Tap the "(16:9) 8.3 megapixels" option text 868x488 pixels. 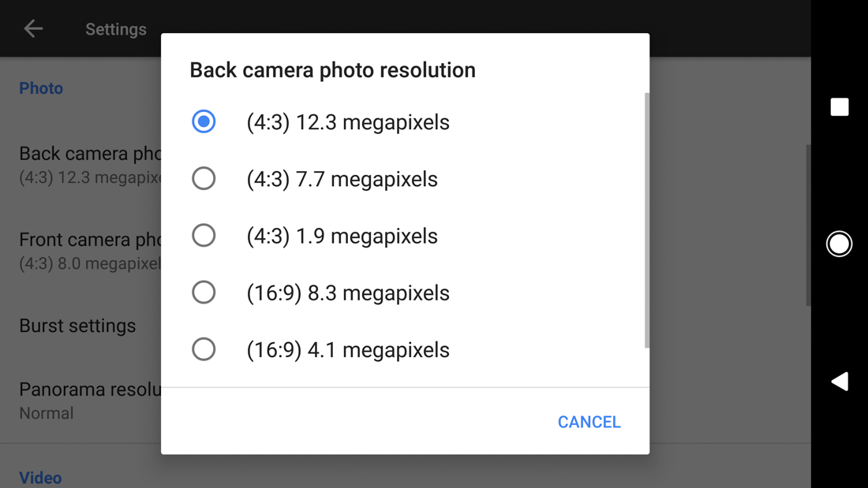pyautogui.click(x=348, y=293)
